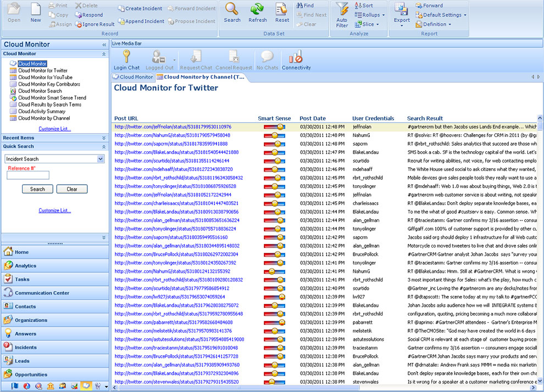
Task: Switch to Cloud Monitor by Channel tab
Action: click(201, 77)
